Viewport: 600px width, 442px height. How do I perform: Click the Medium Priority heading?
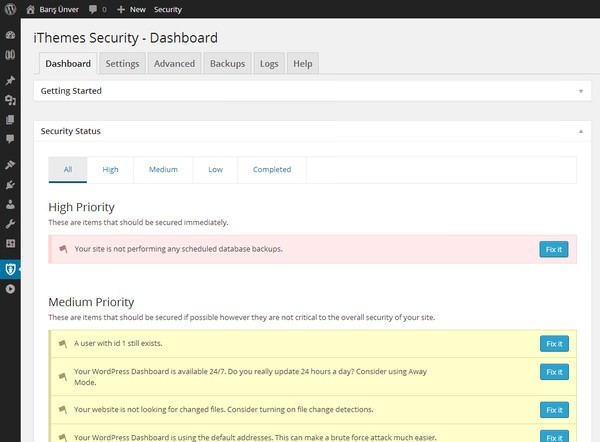(x=91, y=302)
